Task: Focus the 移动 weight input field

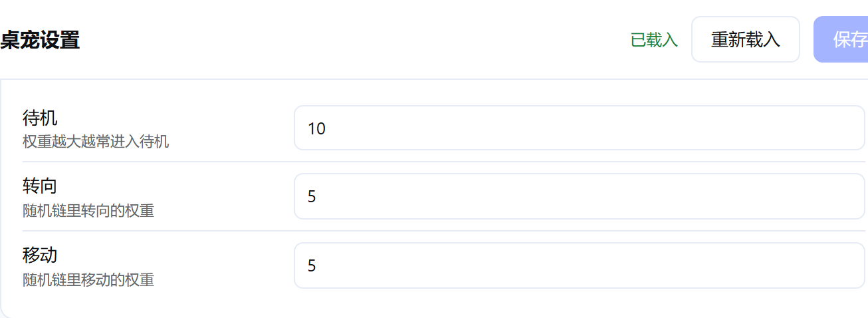Action: tap(580, 265)
